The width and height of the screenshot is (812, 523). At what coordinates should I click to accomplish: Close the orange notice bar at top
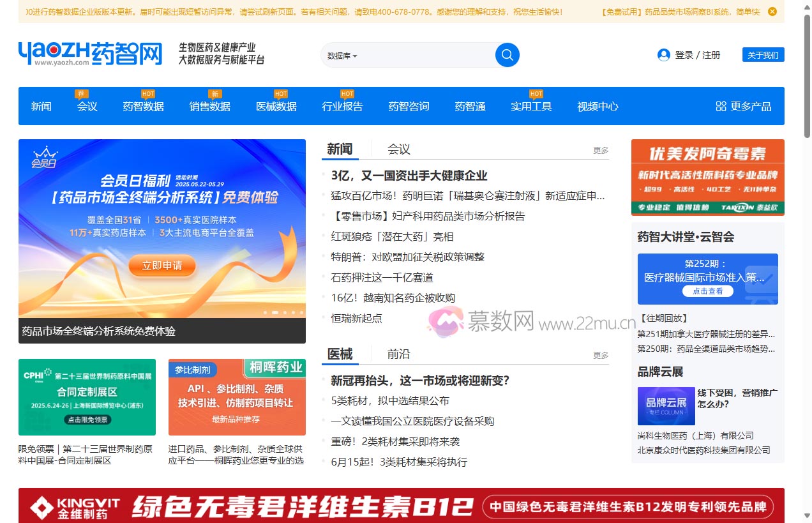[x=774, y=11]
